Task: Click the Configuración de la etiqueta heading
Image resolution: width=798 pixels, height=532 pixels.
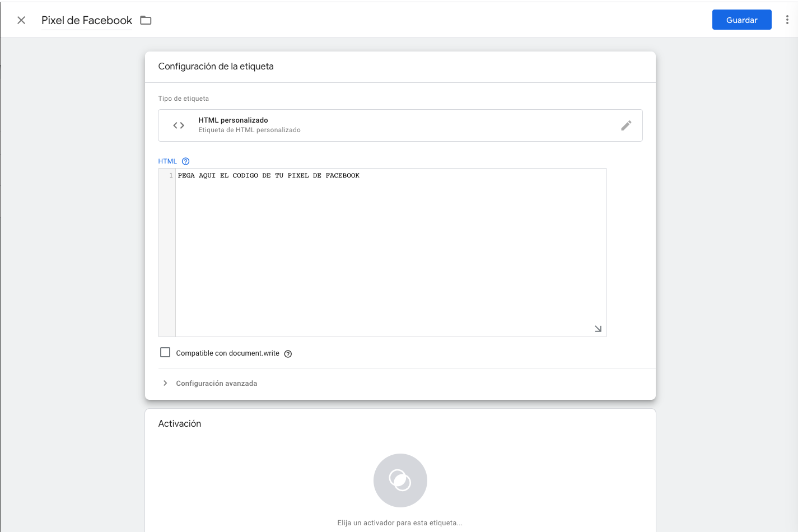Action: [x=216, y=67]
